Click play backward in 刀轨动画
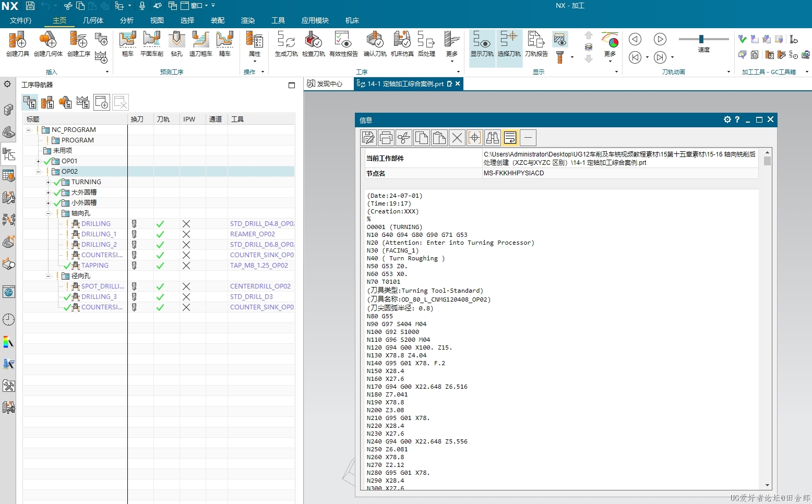 pyautogui.click(x=635, y=39)
